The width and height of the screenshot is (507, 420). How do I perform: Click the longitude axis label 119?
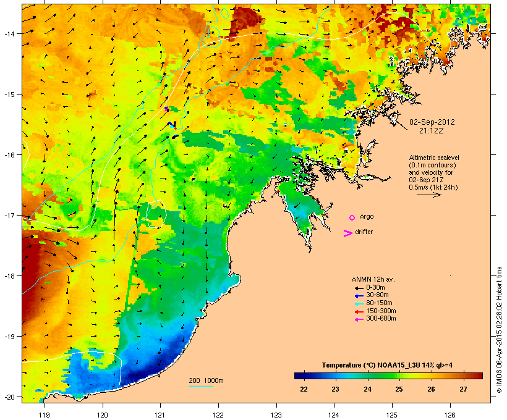click(x=45, y=415)
